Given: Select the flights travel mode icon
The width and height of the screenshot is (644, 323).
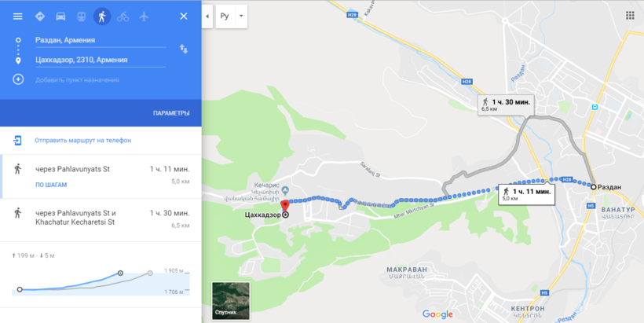Looking at the screenshot, I should (x=144, y=17).
